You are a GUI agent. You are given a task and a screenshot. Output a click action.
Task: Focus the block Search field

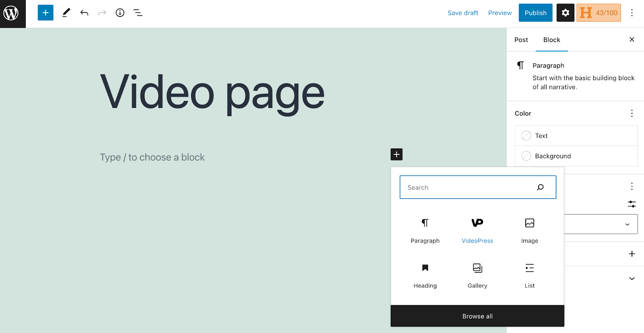478,187
